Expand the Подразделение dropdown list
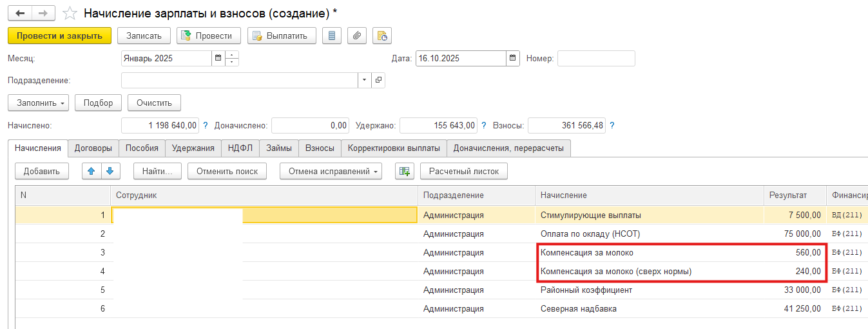This screenshot has height=329, width=868. pyautogui.click(x=365, y=80)
